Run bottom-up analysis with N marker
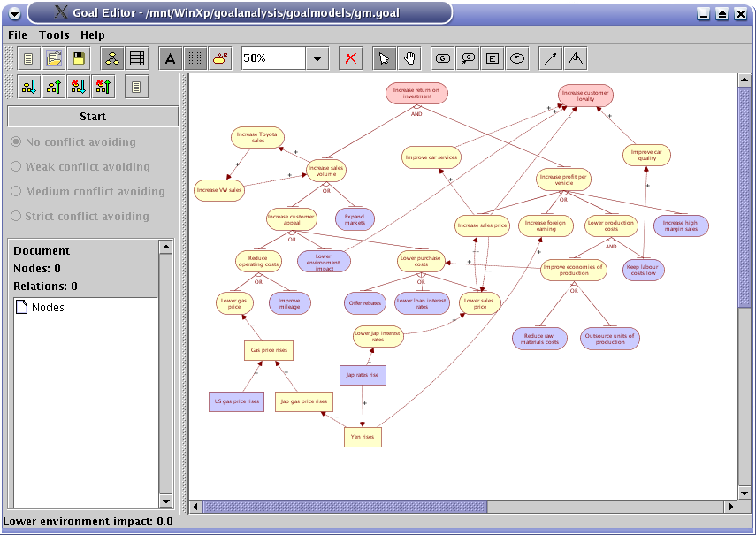Viewport: 756px width, 535px height. coord(103,87)
